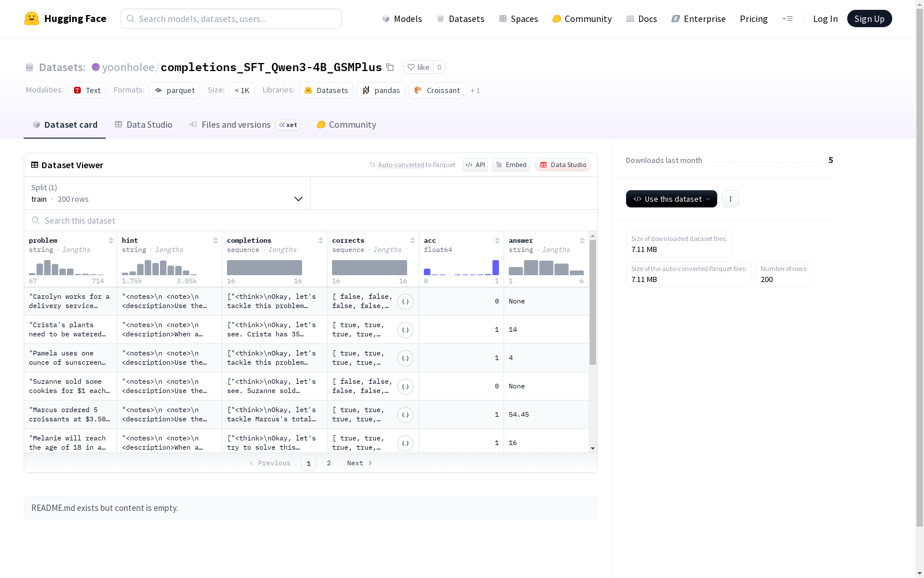Screen dimensions: 924x578
Task: Open the Pricing page
Action: click(x=754, y=18)
